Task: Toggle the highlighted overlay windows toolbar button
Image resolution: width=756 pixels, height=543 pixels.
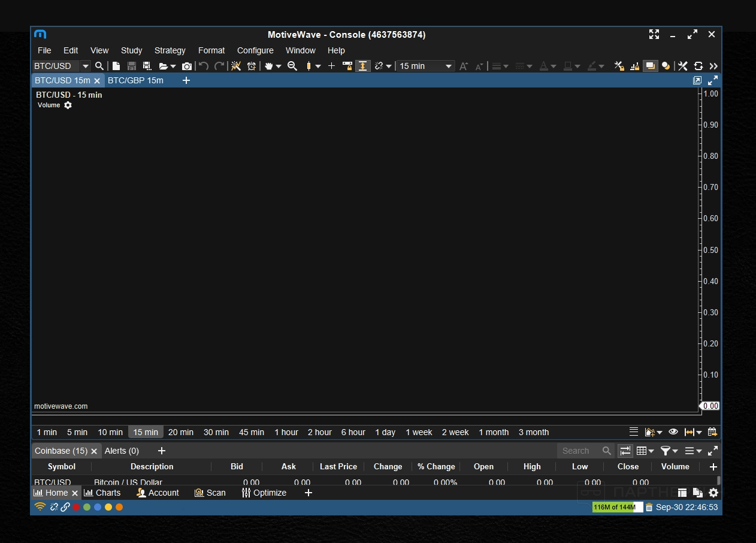Action: pyautogui.click(x=650, y=66)
